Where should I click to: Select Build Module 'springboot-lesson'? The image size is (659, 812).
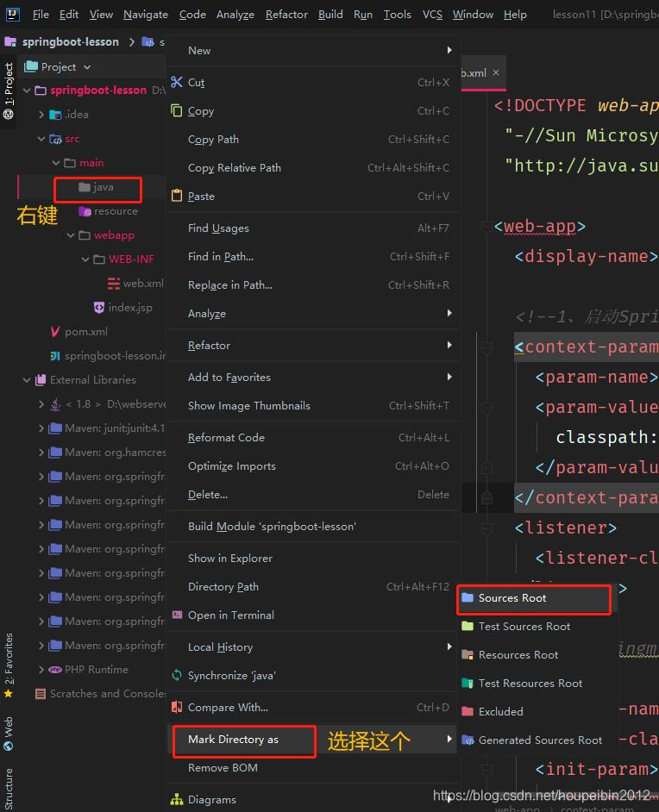(314, 526)
